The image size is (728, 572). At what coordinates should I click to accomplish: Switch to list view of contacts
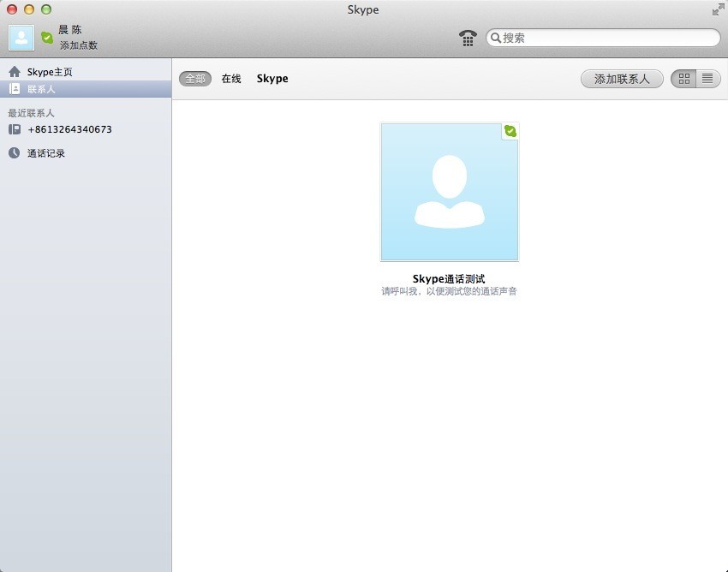708,79
